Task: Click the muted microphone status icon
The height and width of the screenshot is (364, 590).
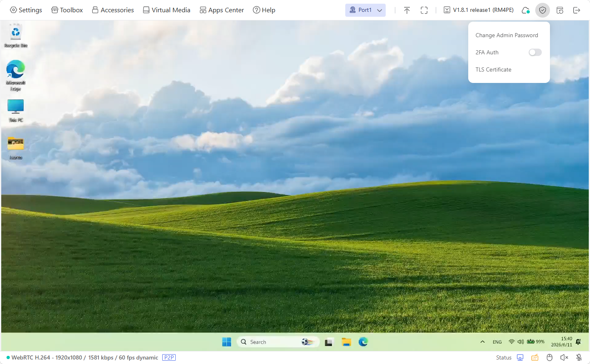Action: (579, 357)
